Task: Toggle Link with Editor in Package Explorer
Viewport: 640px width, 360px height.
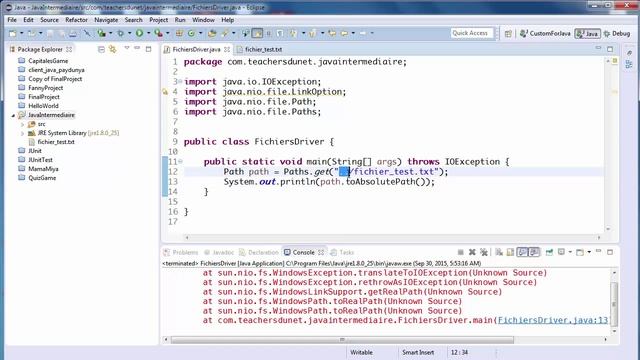Action: 113,49
